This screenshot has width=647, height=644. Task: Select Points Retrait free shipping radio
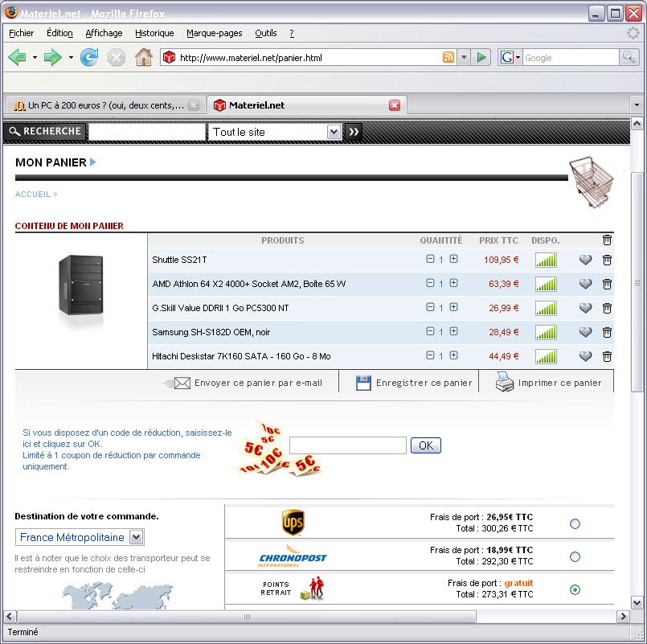tap(575, 590)
